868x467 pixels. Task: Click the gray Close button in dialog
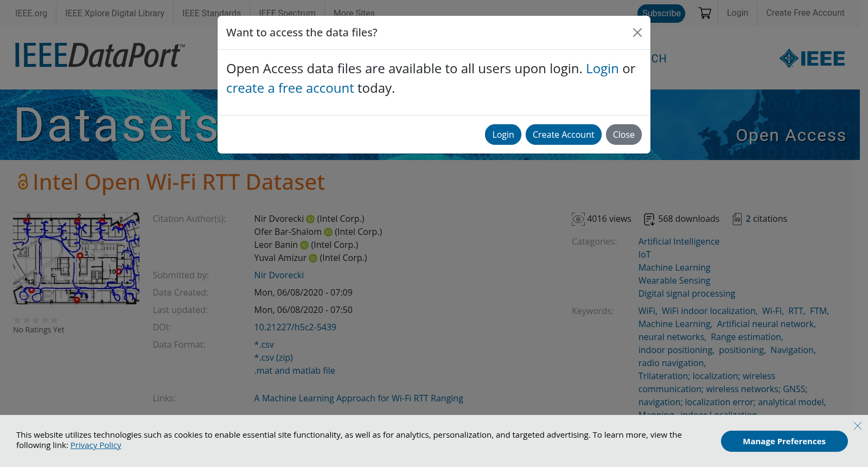coord(624,135)
